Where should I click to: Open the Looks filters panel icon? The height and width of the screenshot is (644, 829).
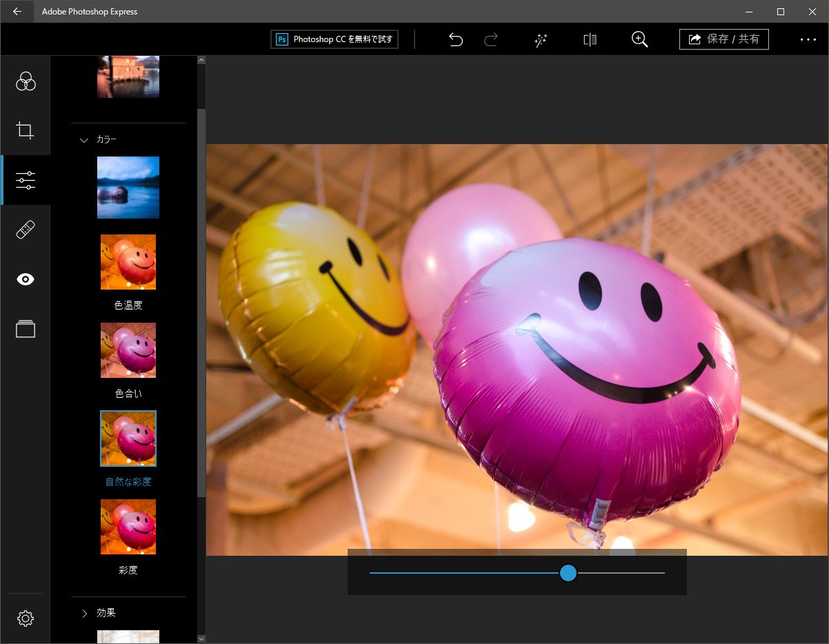coord(26,81)
